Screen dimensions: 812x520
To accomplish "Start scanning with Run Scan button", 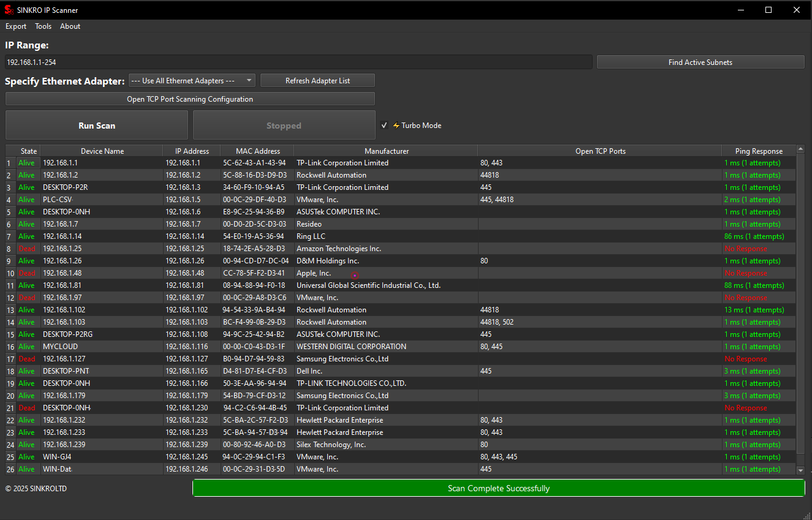I will click(97, 126).
